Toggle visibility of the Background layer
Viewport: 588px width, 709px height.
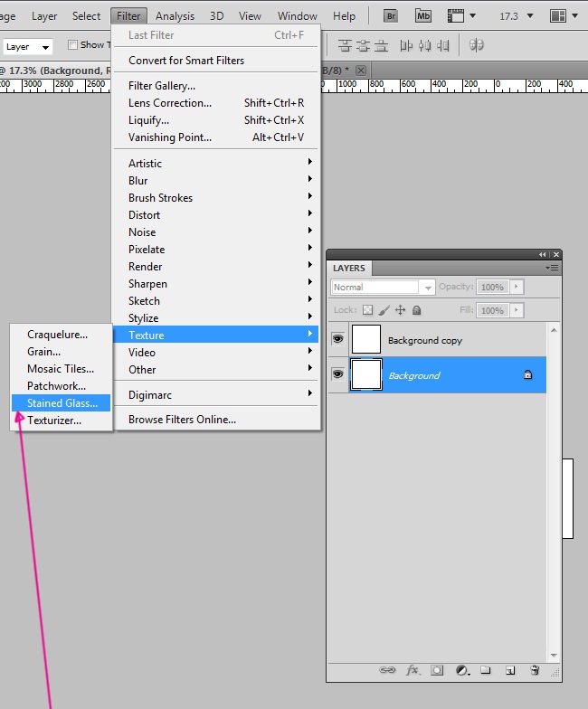tap(337, 374)
